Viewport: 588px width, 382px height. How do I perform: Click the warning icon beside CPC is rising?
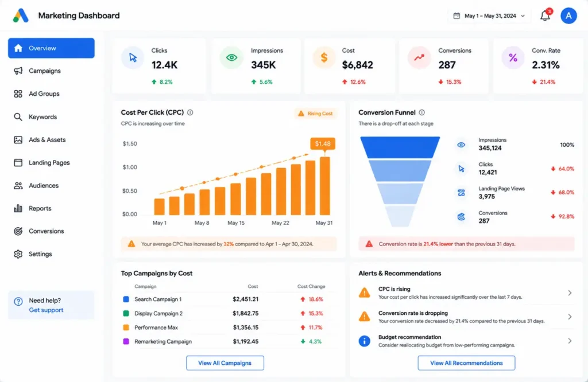click(x=364, y=293)
